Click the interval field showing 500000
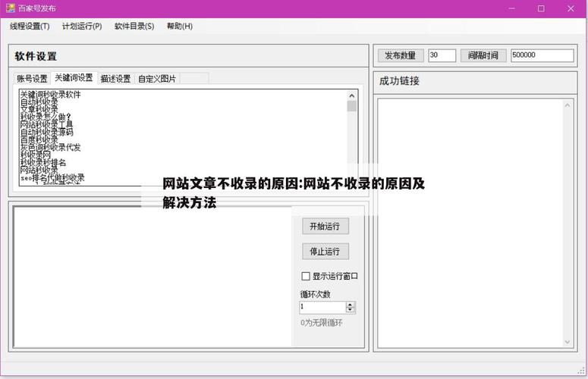The image size is (588, 379). pos(542,55)
